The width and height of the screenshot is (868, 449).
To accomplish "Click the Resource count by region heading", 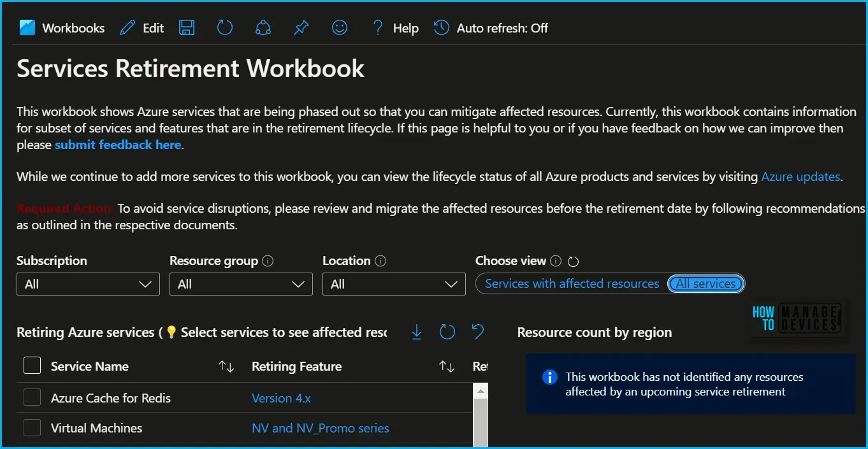I will [595, 332].
